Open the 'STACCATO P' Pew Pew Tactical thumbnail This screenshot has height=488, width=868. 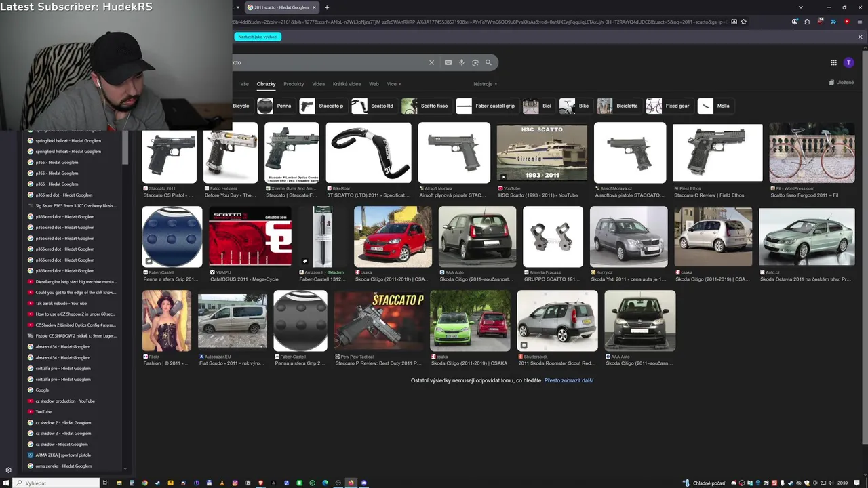click(x=378, y=321)
